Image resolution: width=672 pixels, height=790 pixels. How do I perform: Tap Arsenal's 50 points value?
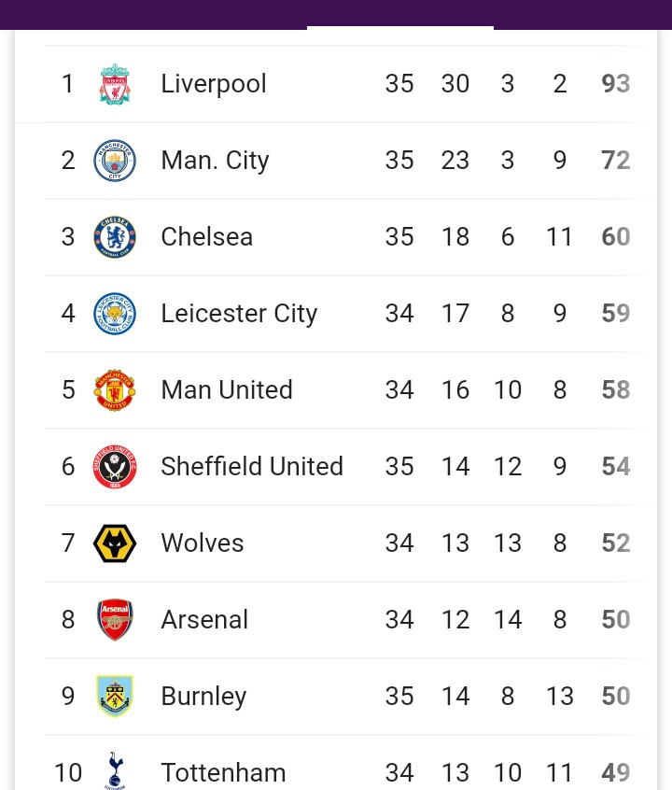(616, 620)
